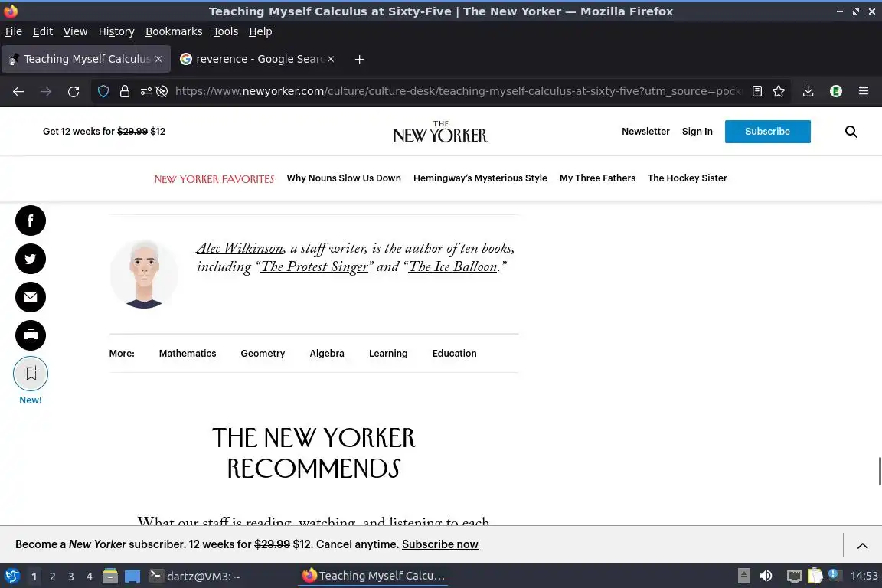The height and width of the screenshot is (588, 882).
Task: Open Firefox hamburger application menu
Action: (864, 91)
